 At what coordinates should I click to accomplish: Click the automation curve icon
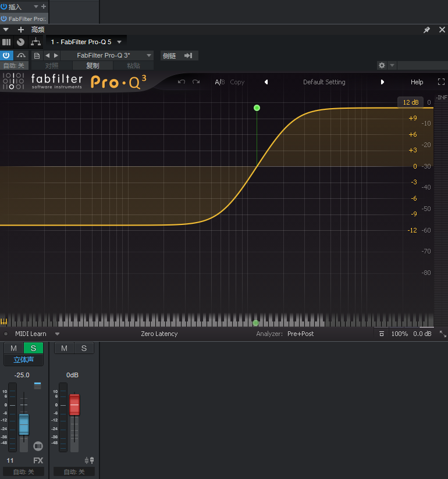tap(21, 56)
